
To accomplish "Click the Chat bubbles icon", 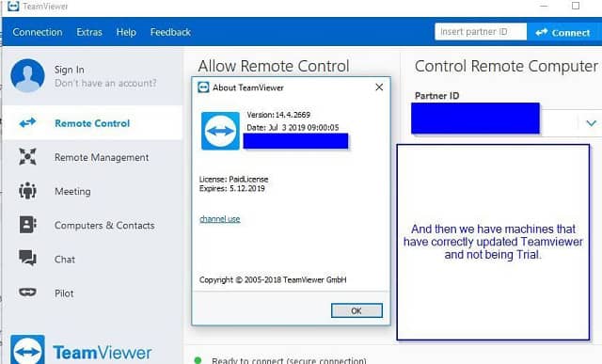I will pos(27,258).
